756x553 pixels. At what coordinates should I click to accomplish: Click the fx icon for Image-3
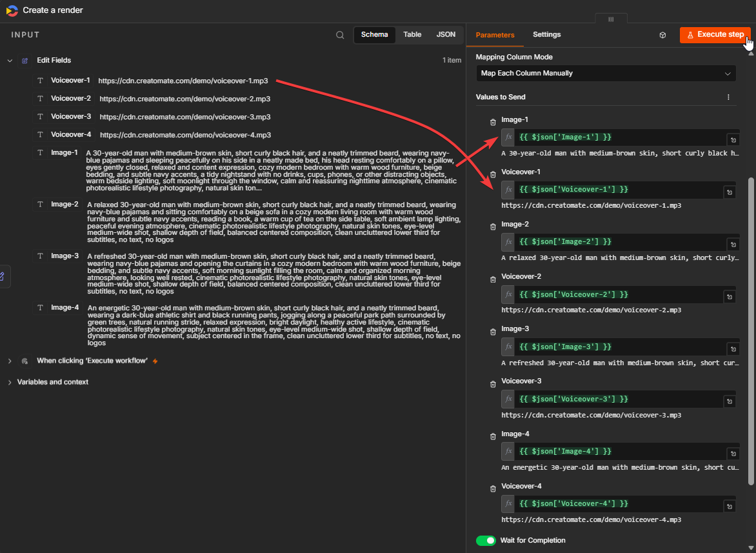coord(508,347)
